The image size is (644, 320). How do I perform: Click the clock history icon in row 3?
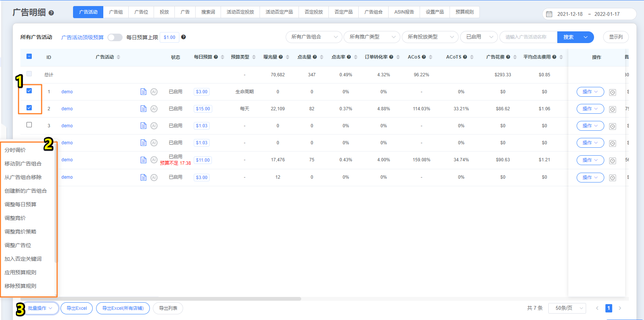click(x=612, y=126)
